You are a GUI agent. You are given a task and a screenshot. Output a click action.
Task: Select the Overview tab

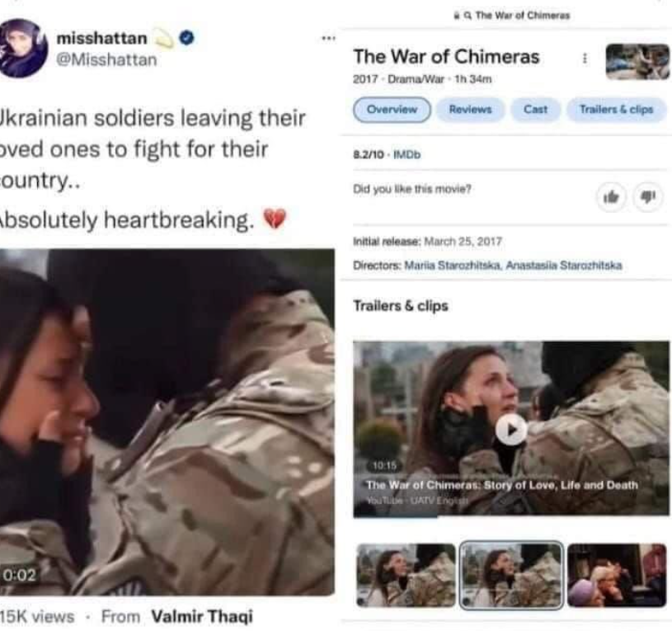(392, 110)
